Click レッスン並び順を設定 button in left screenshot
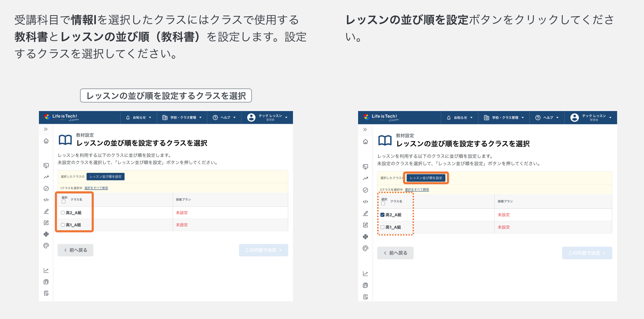The height and width of the screenshot is (319, 644). pos(105,176)
